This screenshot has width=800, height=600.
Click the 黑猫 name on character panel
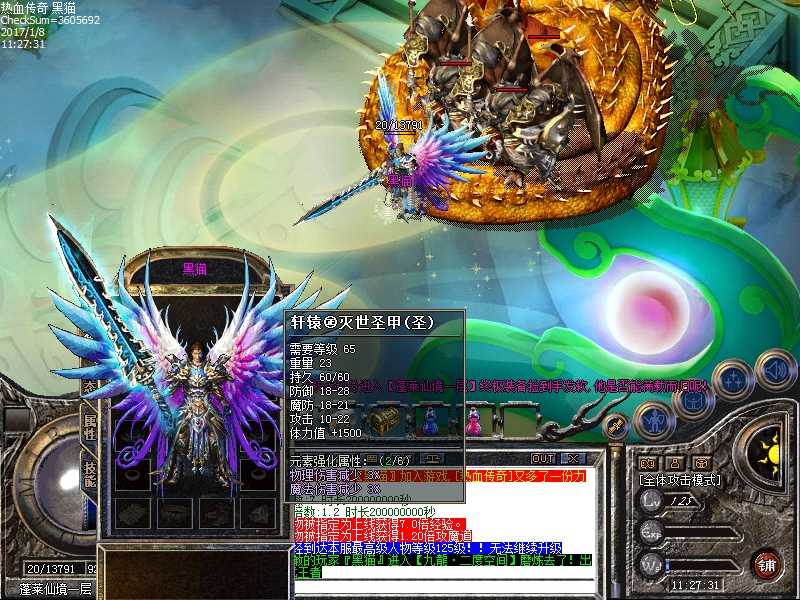coord(195,269)
